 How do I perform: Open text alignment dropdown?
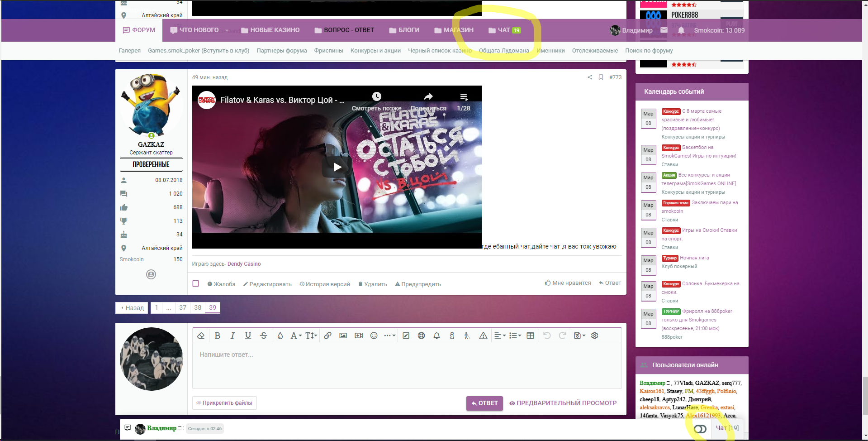pyautogui.click(x=500, y=336)
